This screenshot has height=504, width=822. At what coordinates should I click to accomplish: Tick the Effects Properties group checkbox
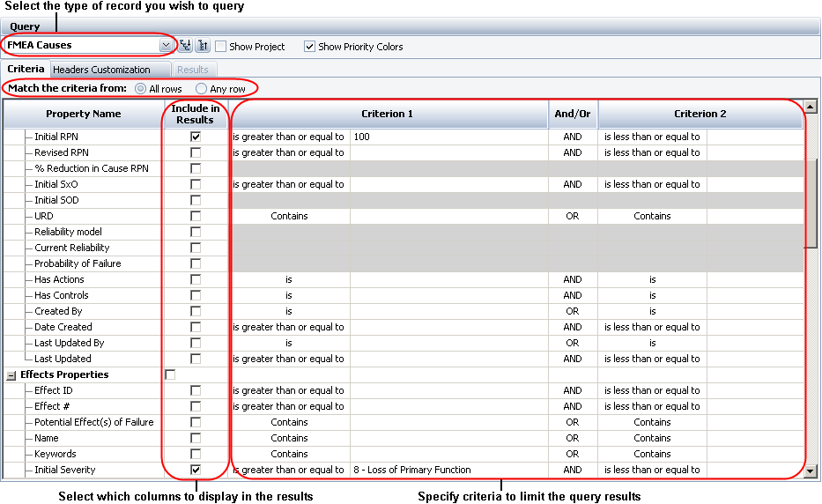pos(170,374)
